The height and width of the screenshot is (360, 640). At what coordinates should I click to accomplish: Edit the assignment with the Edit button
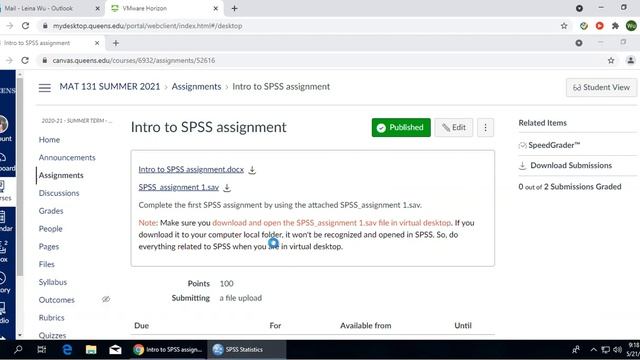coord(453,128)
